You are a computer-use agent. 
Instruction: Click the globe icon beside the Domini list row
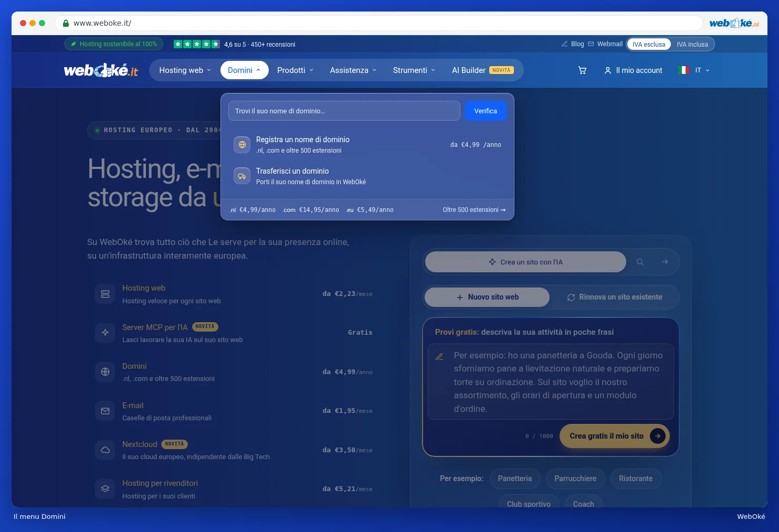105,372
